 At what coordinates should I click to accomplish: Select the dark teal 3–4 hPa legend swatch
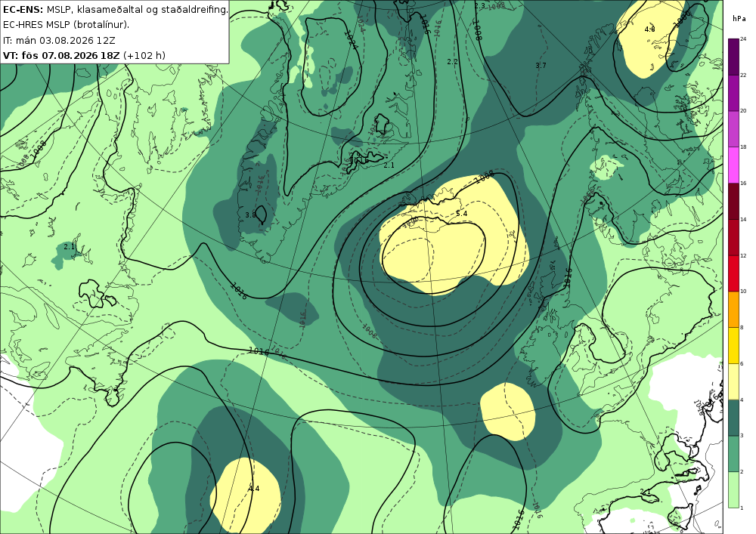(x=733, y=418)
